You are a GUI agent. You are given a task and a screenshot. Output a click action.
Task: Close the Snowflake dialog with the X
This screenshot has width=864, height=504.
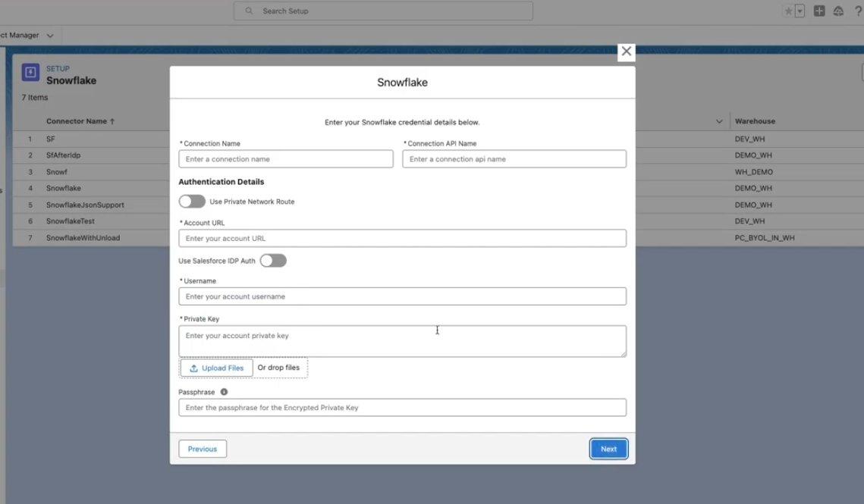(x=626, y=52)
